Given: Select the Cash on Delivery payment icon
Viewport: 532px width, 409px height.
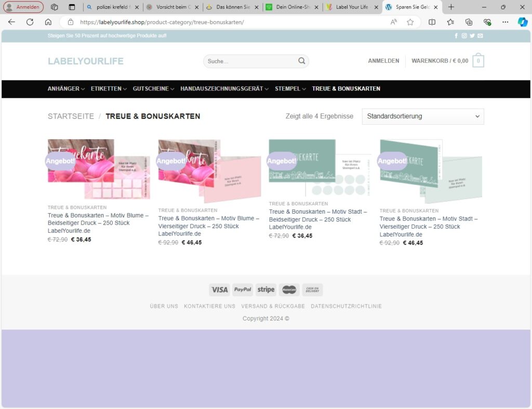Looking at the screenshot, I should pyautogui.click(x=312, y=289).
